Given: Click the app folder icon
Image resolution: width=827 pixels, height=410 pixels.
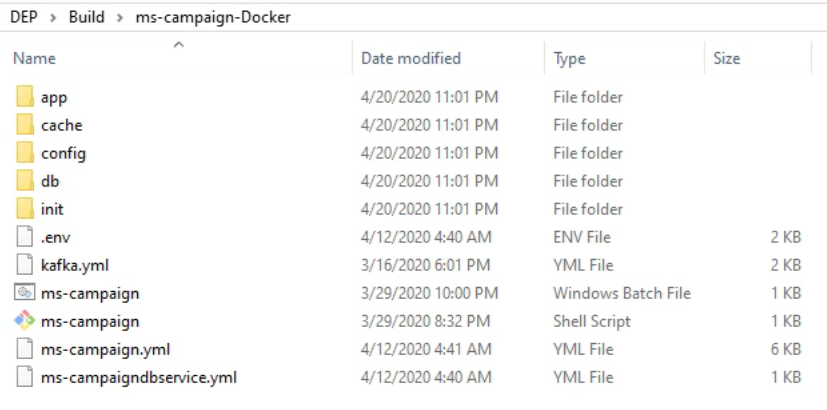Looking at the screenshot, I should [25, 97].
